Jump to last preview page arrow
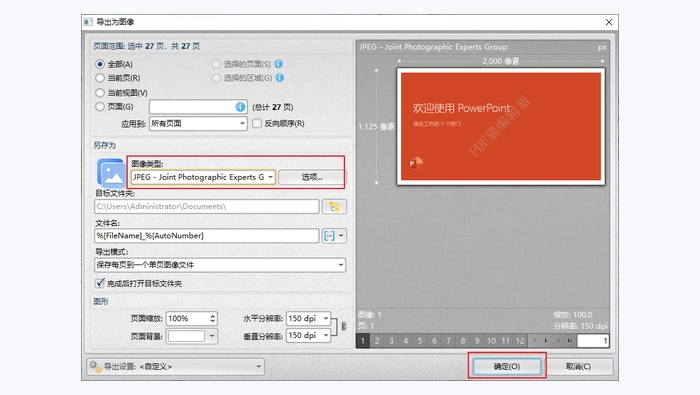Image resolution: width=700 pixels, height=395 pixels. point(570,341)
